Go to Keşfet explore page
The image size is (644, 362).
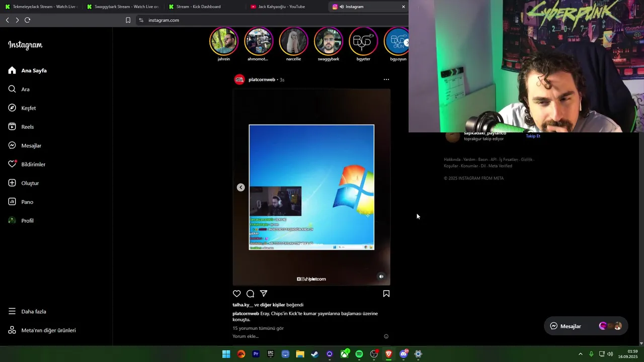[22, 108]
